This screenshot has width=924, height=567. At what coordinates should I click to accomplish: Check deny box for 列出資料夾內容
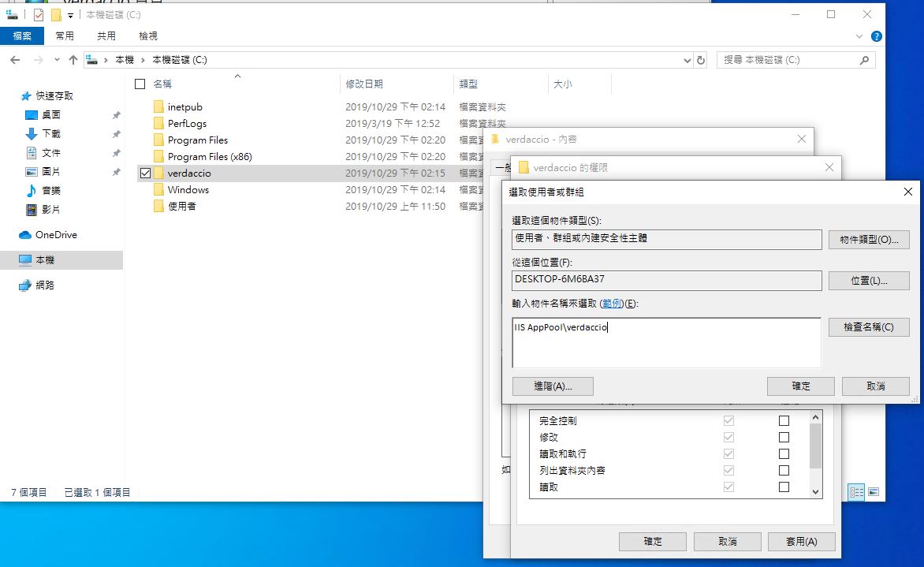coord(784,470)
